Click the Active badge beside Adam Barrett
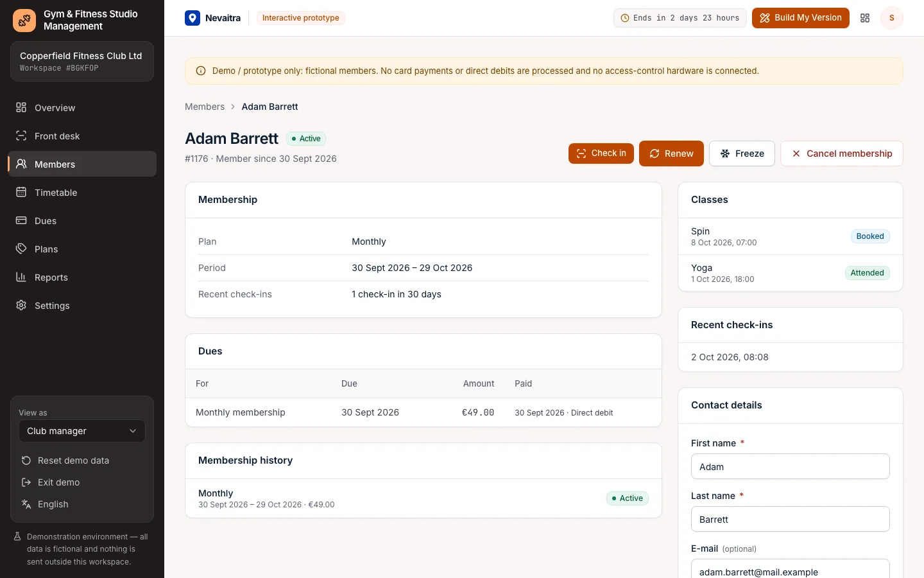The image size is (924, 578). [x=306, y=139]
